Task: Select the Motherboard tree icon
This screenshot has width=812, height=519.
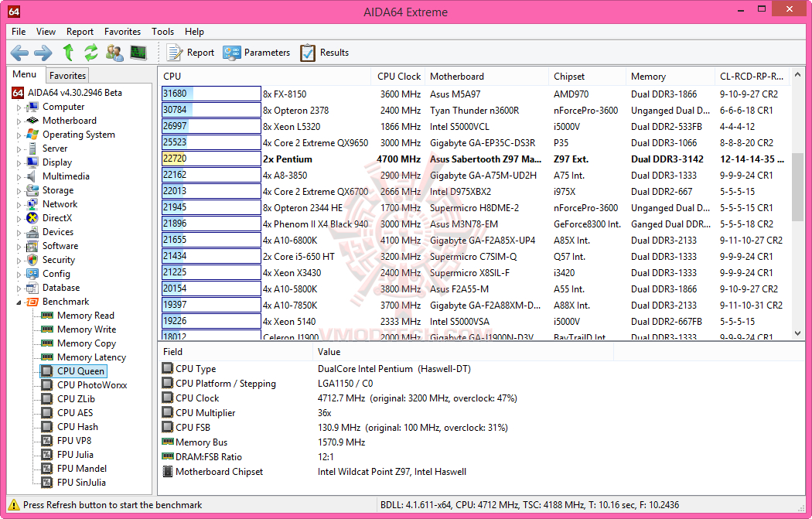Action: 32,121
